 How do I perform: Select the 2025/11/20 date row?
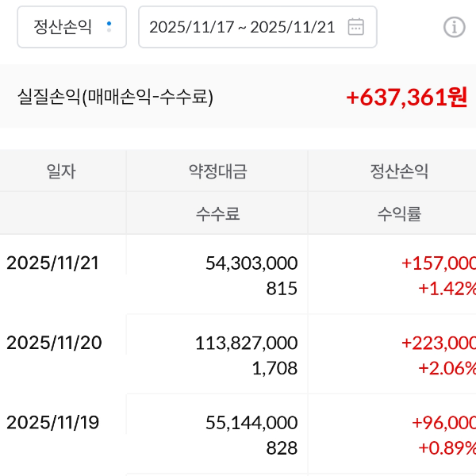pyautogui.click(x=53, y=343)
